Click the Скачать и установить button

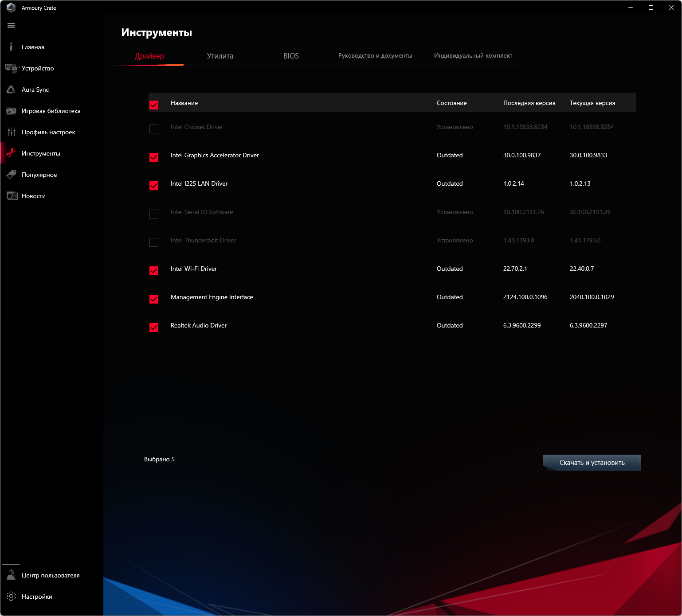click(592, 463)
